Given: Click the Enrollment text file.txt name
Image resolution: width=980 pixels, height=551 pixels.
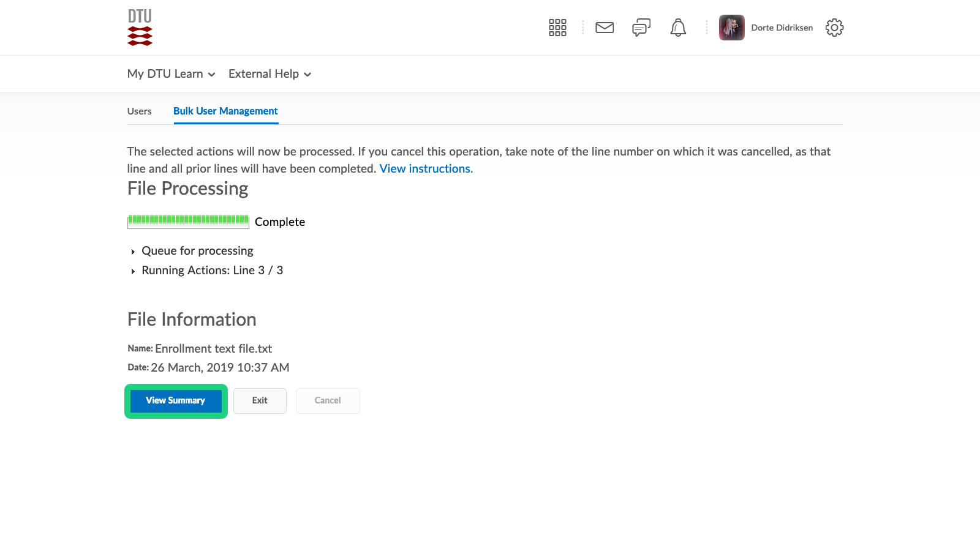Looking at the screenshot, I should point(213,349).
